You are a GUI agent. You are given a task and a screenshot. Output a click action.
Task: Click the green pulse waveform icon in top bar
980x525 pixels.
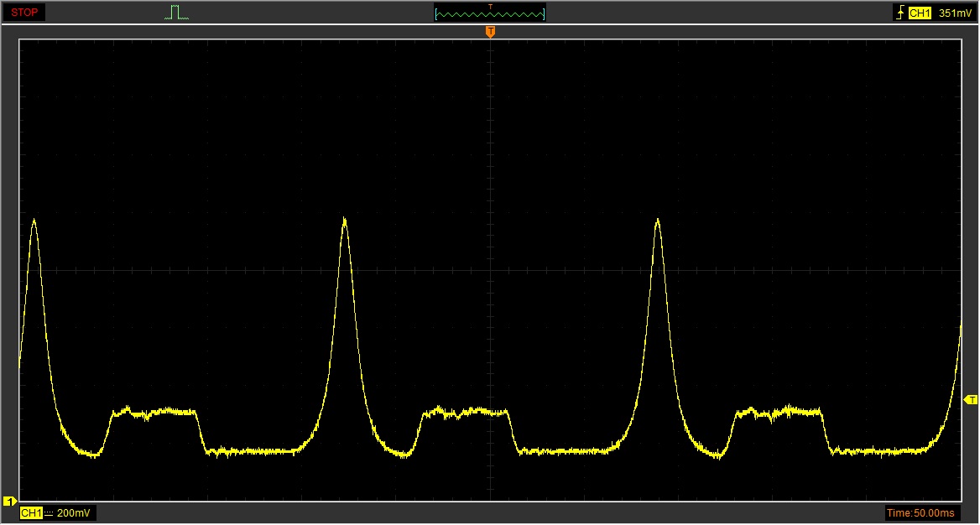[x=176, y=13]
